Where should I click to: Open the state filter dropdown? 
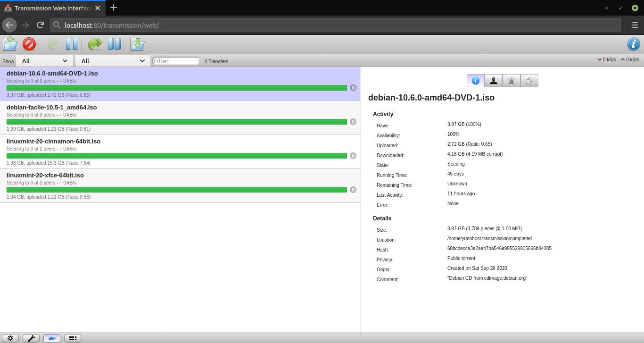45,61
